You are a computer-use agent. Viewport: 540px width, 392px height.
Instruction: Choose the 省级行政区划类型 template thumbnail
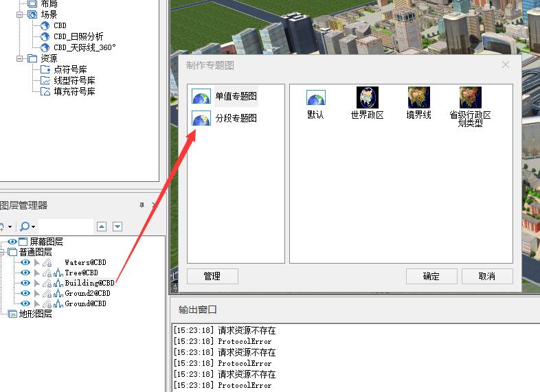(470, 97)
